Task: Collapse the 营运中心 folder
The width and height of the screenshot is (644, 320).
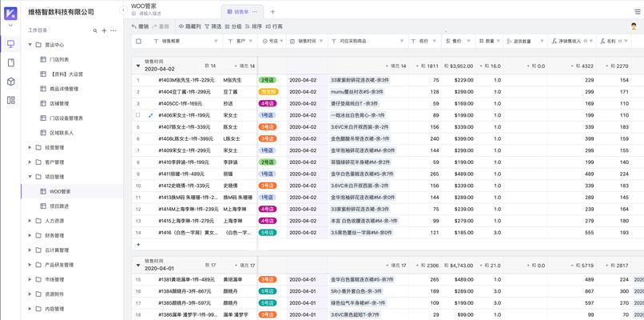Action: pyautogui.click(x=30, y=45)
